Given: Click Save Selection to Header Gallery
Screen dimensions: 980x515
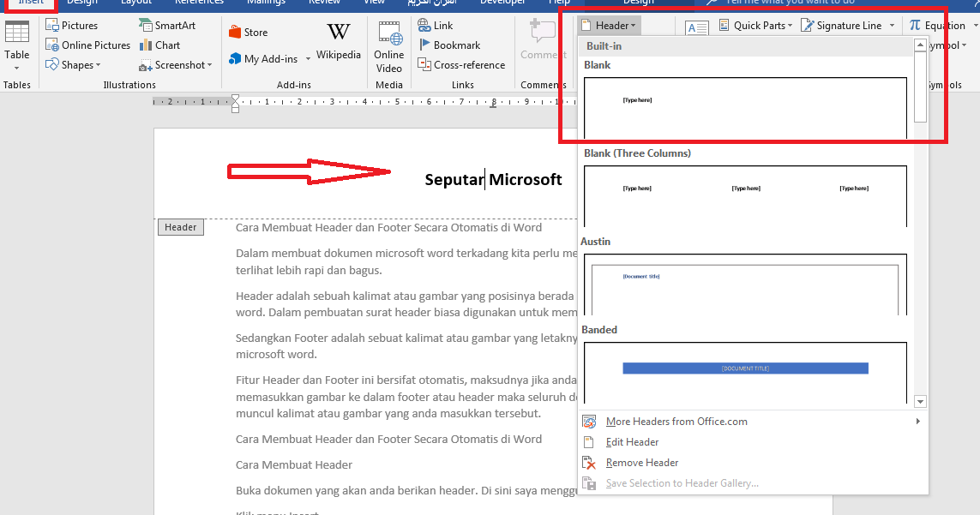Looking at the screenshot, I should pos(682,483).
